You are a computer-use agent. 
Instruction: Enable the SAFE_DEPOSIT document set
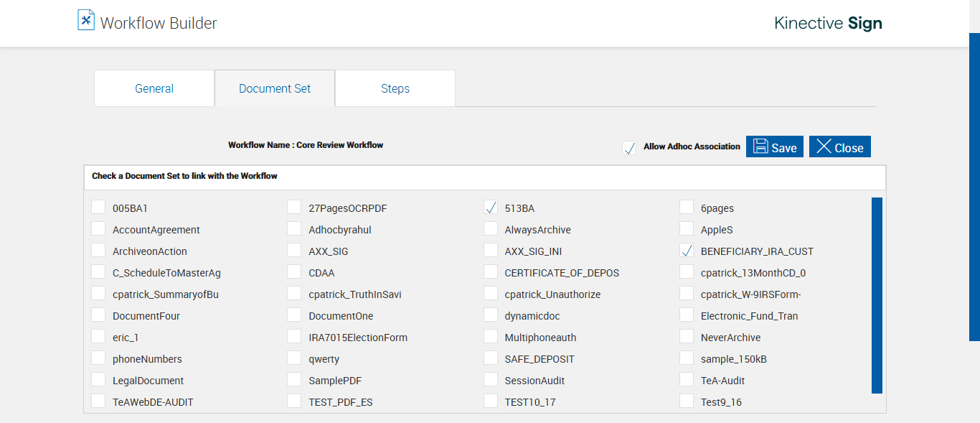pos(491,358)
